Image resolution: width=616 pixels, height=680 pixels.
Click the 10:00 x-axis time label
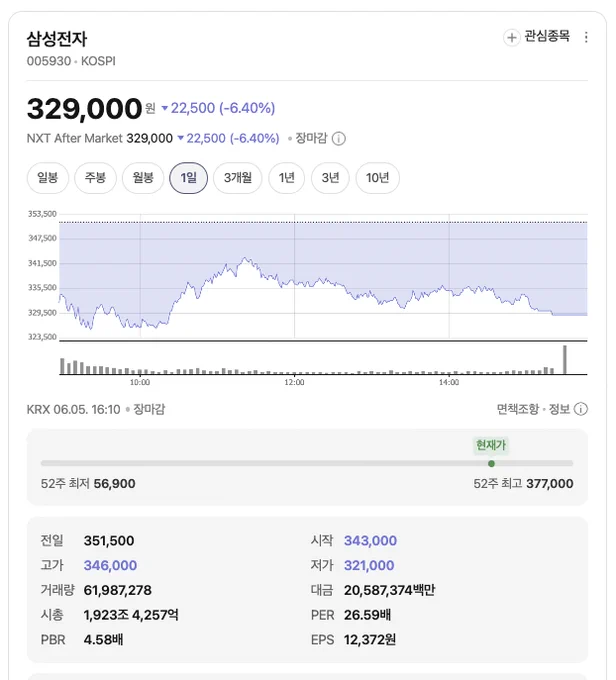[140, 382]
